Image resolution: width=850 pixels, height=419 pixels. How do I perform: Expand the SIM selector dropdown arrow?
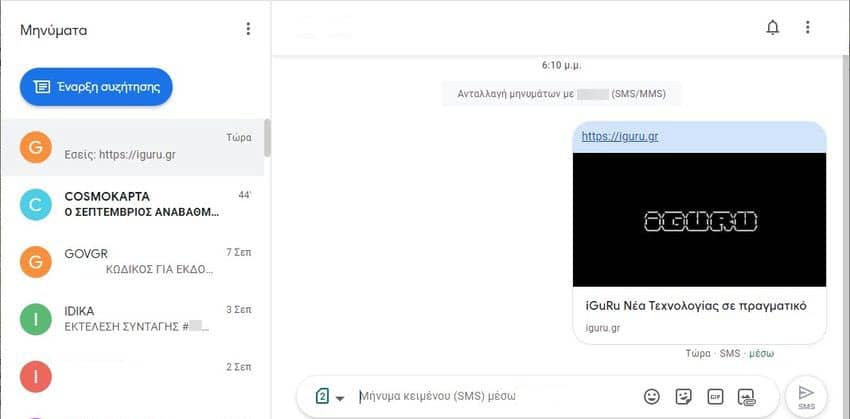340,398
